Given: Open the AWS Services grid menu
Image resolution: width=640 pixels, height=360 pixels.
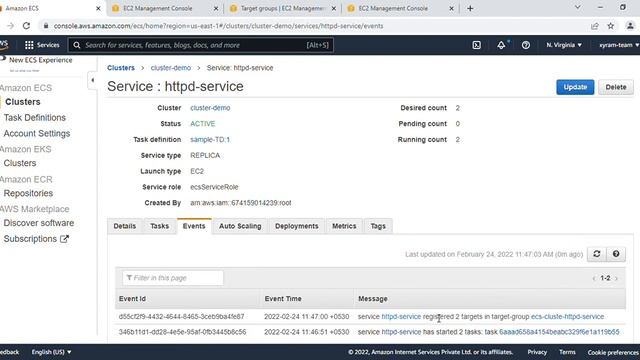Looking at the screenshot, I should click(42, 45).
